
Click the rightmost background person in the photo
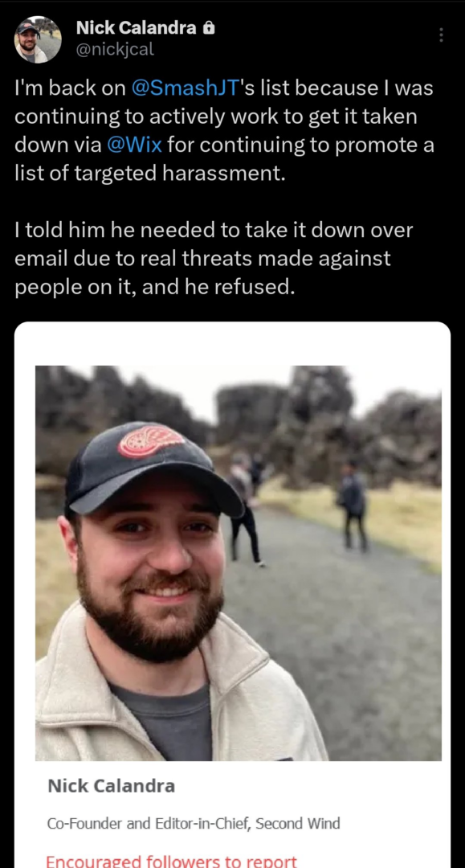[x=353, y=505]
